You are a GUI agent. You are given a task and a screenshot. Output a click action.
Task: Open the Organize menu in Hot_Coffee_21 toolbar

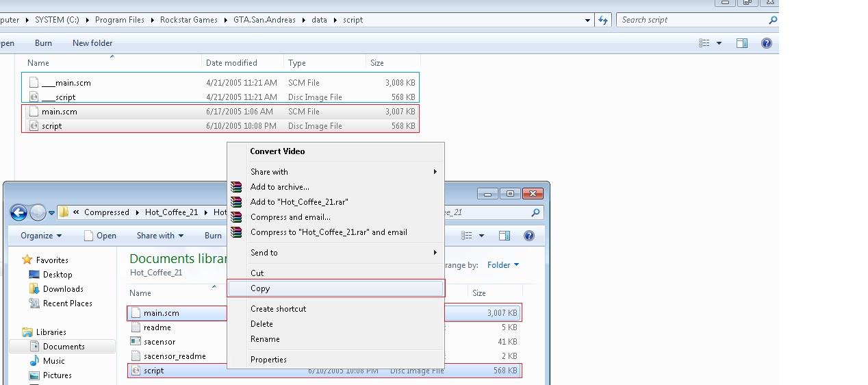pyautogui.click(x=41, y=236)
